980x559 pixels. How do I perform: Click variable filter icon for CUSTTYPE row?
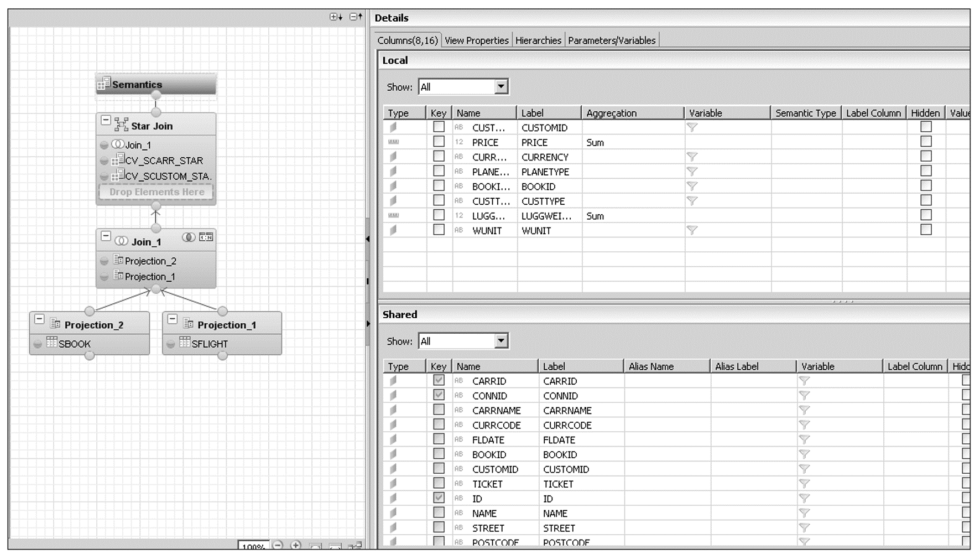692,201
